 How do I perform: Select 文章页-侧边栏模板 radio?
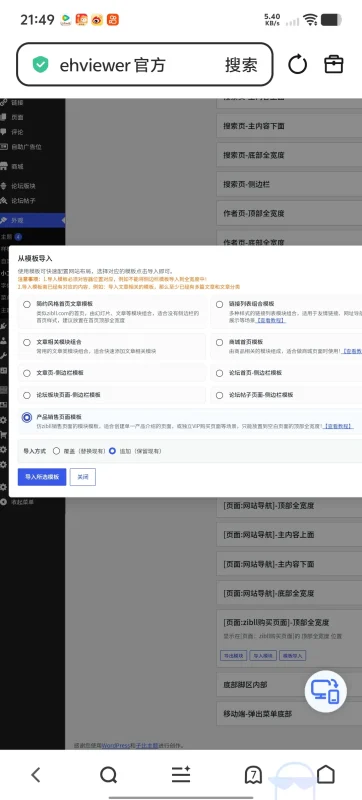click(27, 373)
